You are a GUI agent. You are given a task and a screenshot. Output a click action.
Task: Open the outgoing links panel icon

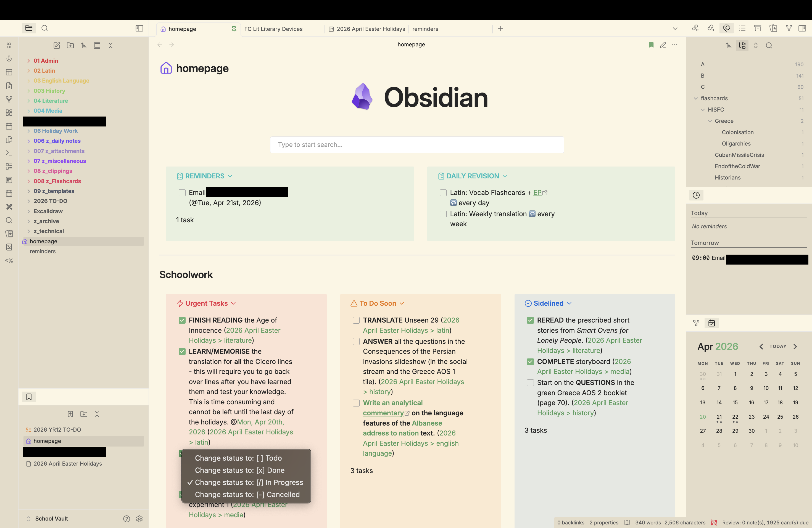(711, 28)
